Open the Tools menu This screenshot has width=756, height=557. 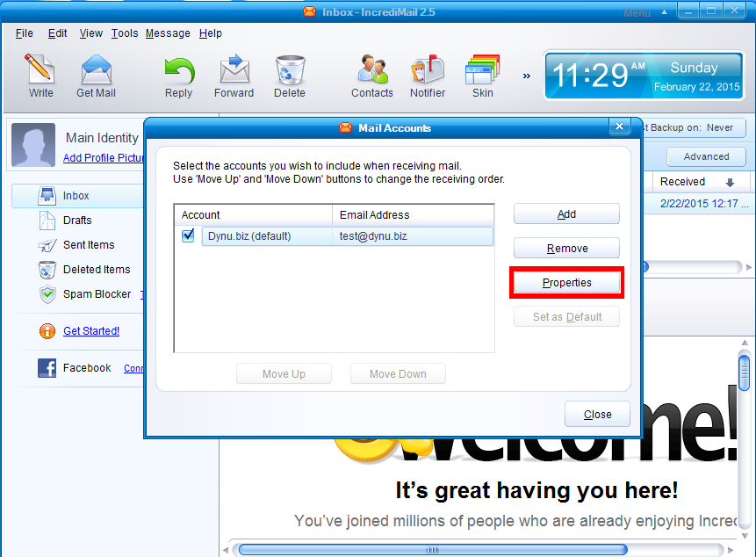pos(125,33)
